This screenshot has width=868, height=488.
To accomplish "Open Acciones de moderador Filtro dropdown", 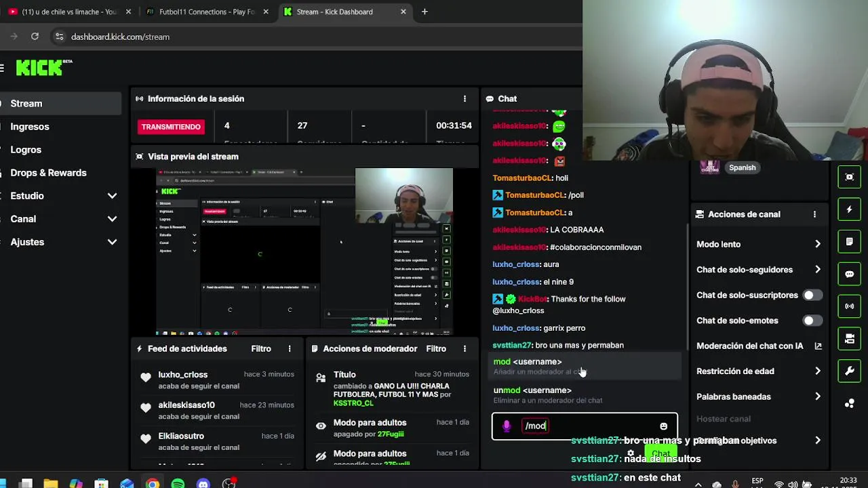I will (x=436, y=348).
